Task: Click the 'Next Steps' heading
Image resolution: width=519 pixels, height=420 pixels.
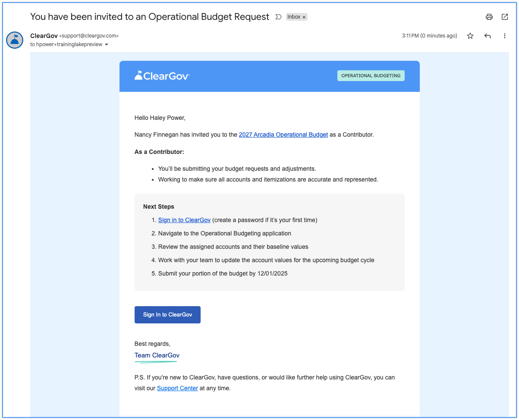Action: tap(159, 207)
